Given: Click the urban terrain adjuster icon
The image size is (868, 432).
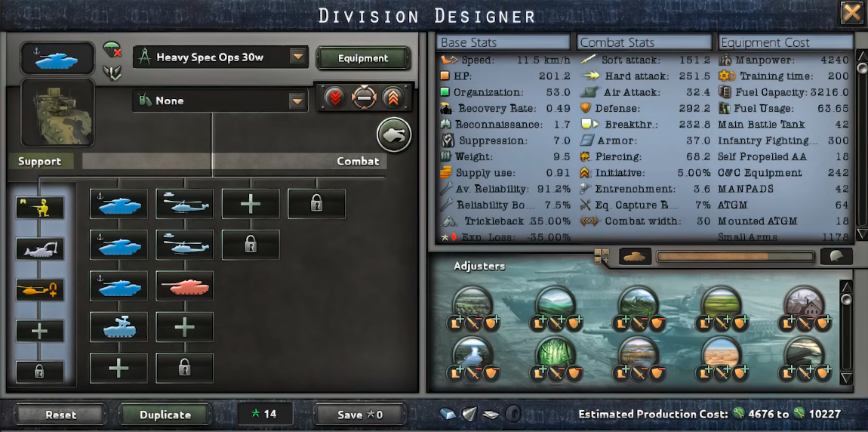Looking at the screenshot, I should click(x=805, y=304).
